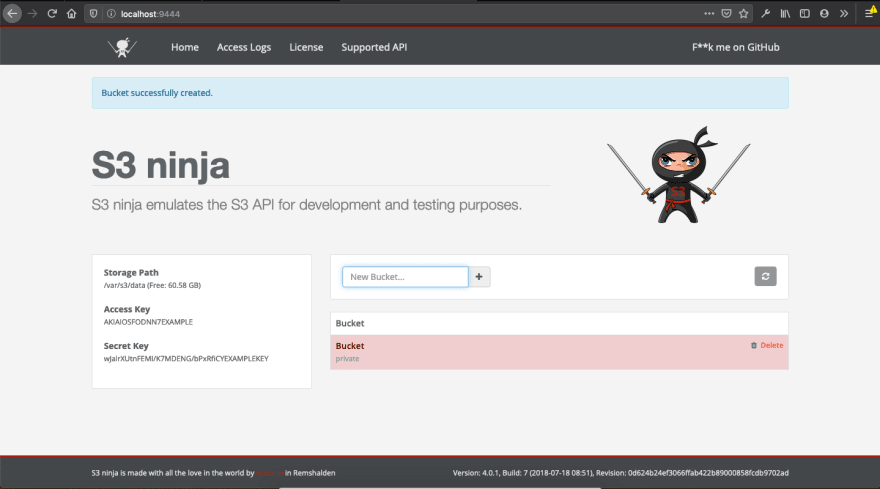Image resolution: width=880 pixels, height=489 pixels.
Task: Click the "private" label under Bucket
Action: click(347, 359)
